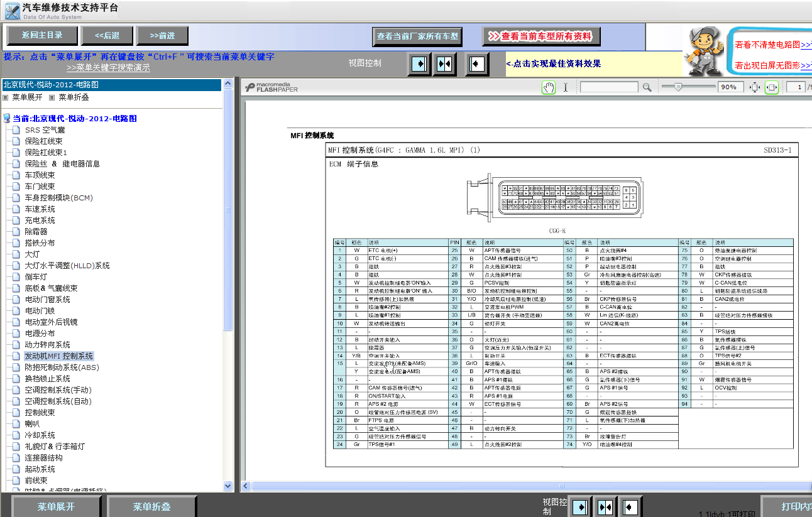
Task: Open SRS 空气囊 tree item
Action: click(45, 130)
